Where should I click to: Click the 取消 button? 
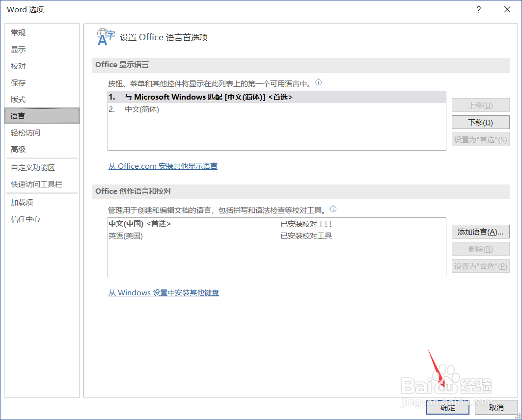(x=496, y=407)
